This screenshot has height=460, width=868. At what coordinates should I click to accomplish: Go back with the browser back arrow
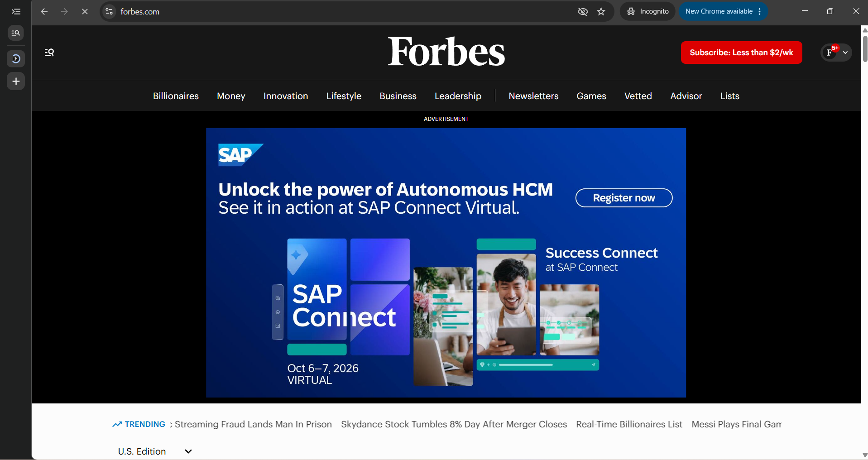tap(44, 12)
